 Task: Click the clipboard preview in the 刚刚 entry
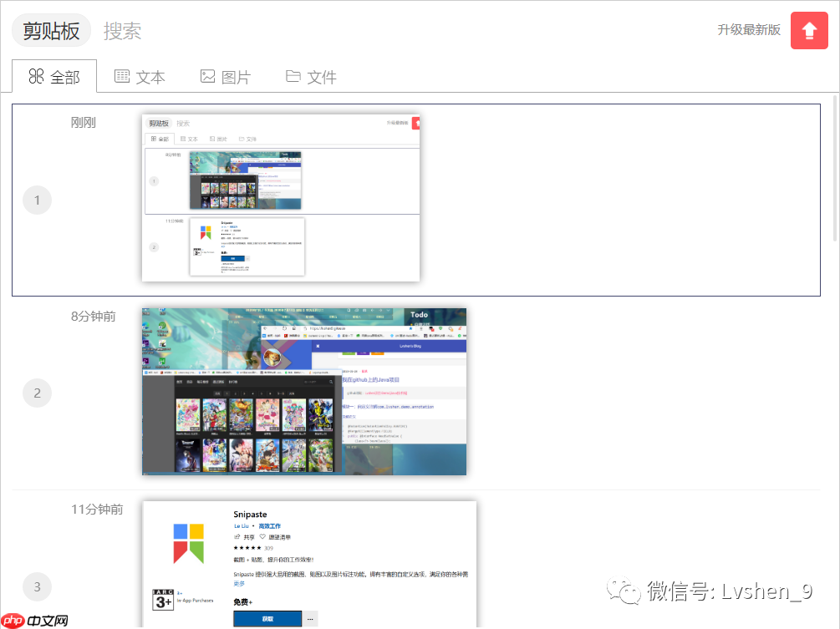pos(280,198)
